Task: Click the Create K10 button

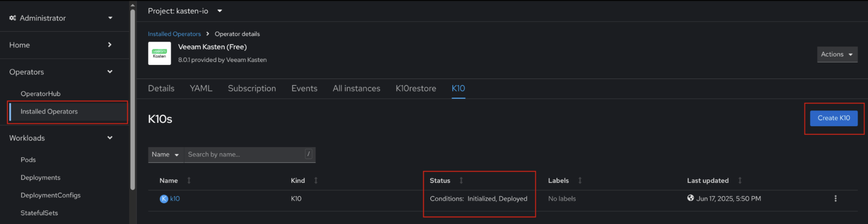Action: pos(833,118)
